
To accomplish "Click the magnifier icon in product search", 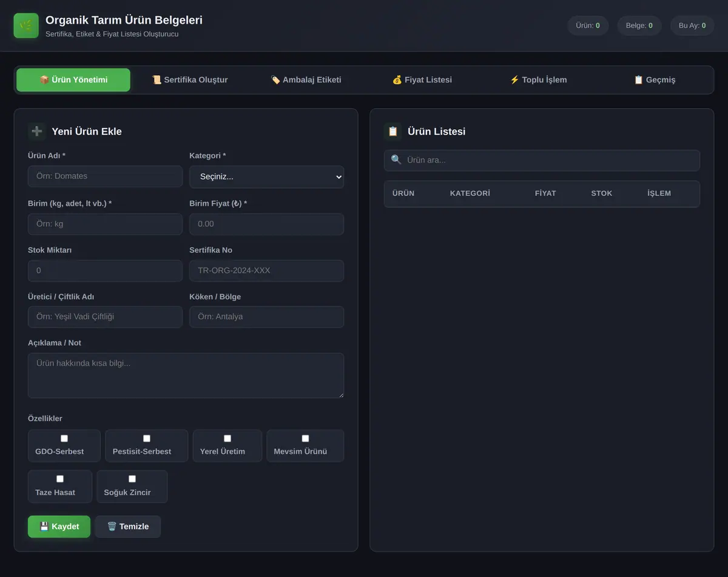I will coord(396,160).
